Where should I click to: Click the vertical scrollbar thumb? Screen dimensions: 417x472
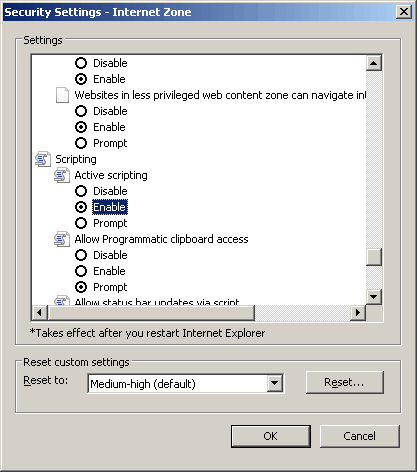tap(374, 257)
